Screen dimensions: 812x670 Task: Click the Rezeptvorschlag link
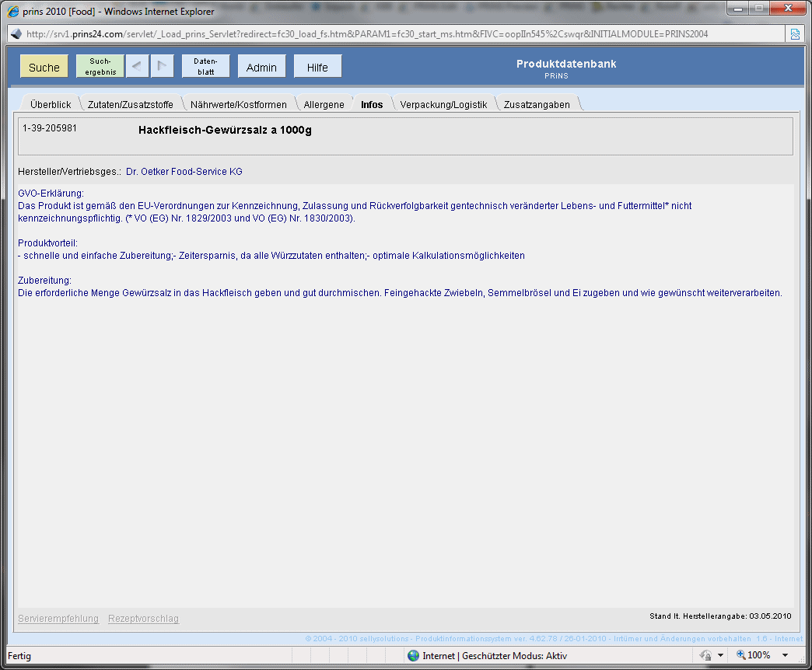tap(143, 619)
